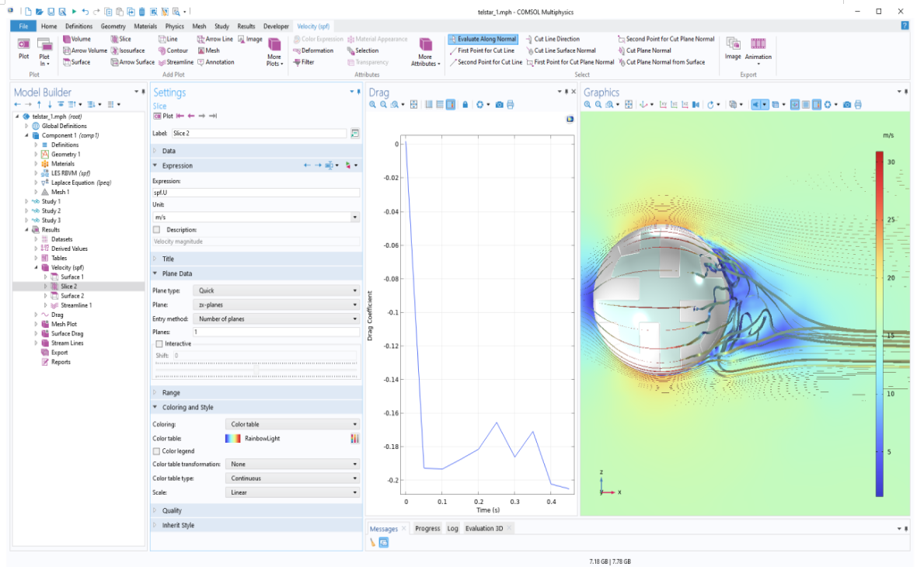Click Cut Line Direction tool
Image resolution: width=924 pixels, height=567 pixels.
pos(553,39)
